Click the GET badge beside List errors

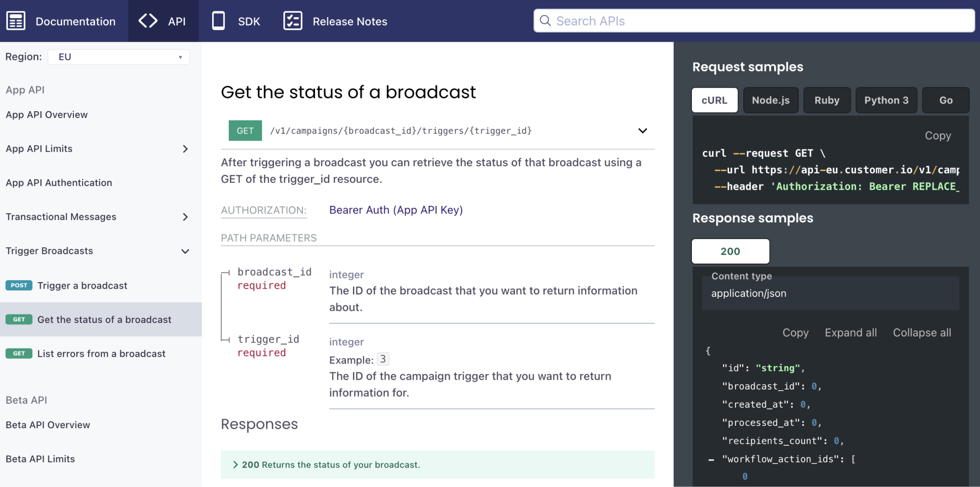point(19,354)
